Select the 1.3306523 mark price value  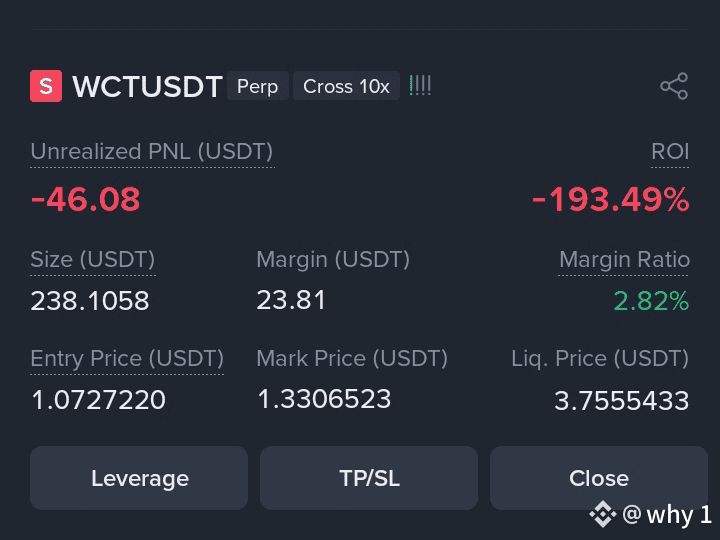point(324,399)
